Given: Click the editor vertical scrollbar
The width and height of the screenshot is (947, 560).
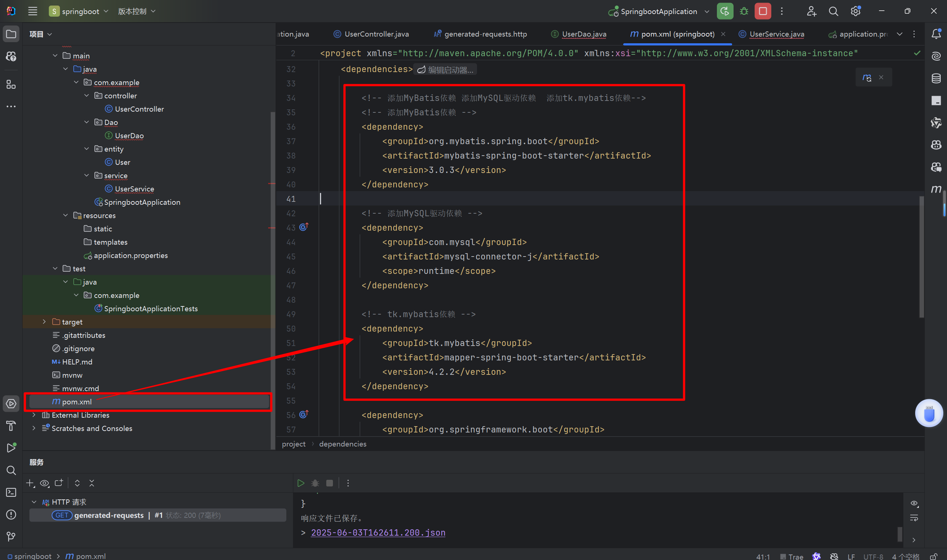Looking at the screenshot, I should 921,257.
